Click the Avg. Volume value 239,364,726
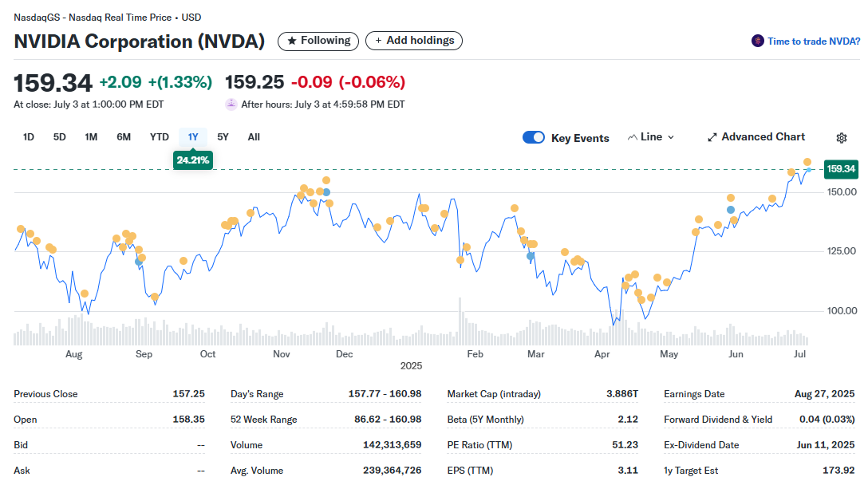868x485 pixels. [392, 470]
